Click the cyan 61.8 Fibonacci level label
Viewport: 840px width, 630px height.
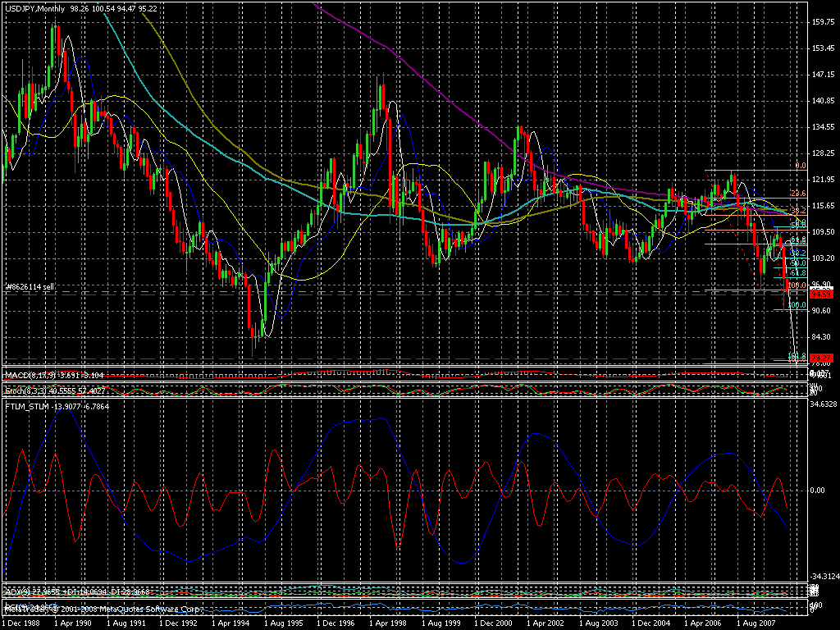(x=798, y=273)
